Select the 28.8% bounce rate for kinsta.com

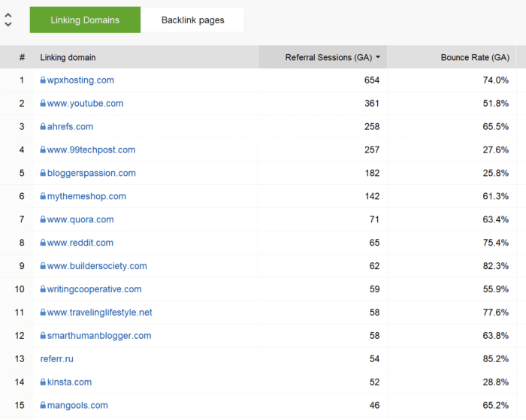[495, 382]
